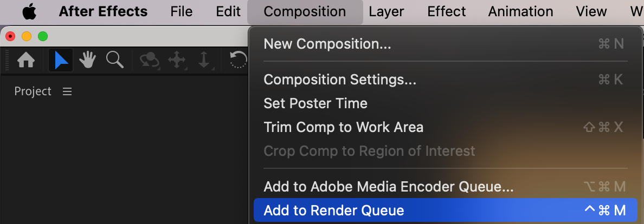Open Composition Settings menu entry
The width and height of the screenshot is (644, 224).
tap(340, 80)
